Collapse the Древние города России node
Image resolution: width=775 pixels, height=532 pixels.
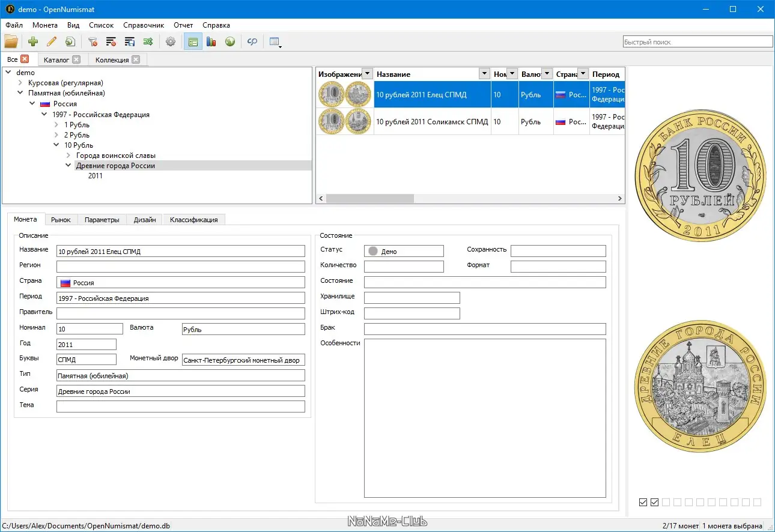(68, 166)
